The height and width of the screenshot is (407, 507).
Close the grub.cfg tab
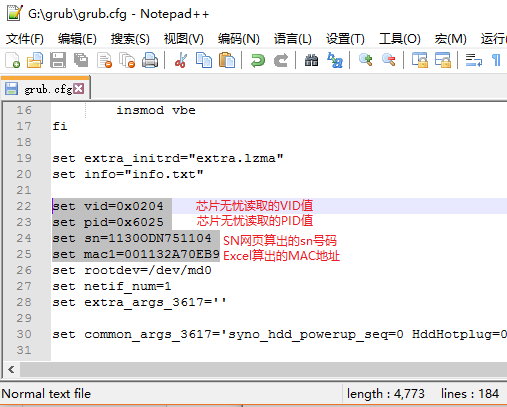pos(79,89)
